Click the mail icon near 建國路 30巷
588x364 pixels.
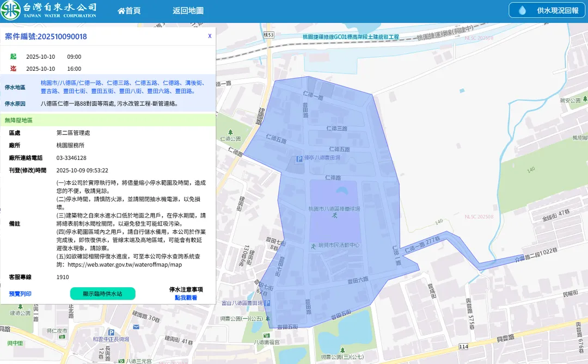point(136,327)
